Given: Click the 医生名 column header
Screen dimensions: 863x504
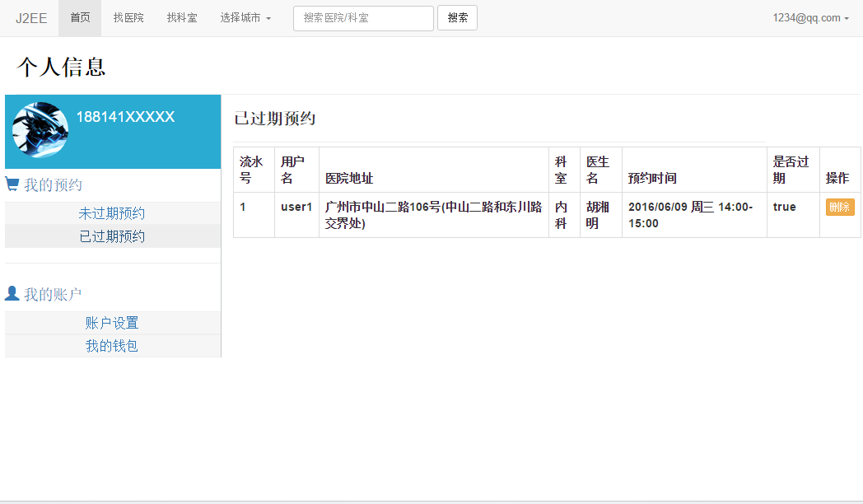Looking at the screenshot, I should [x=601, y=170].
